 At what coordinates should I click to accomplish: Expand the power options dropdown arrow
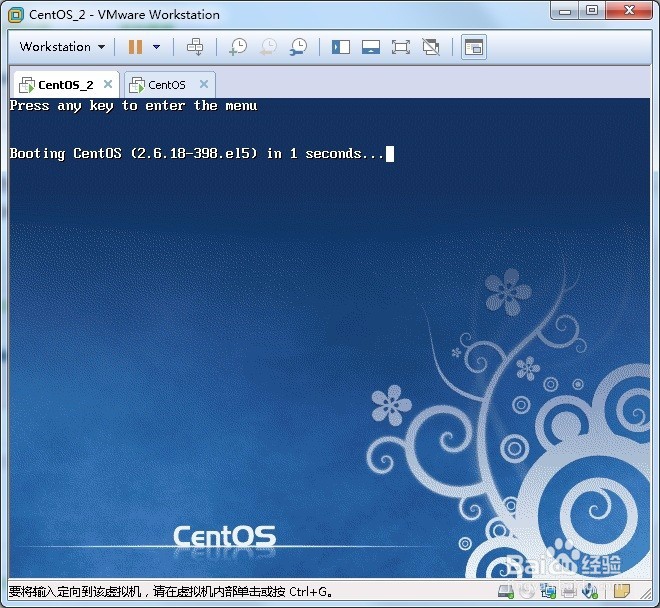click(157, 47)
